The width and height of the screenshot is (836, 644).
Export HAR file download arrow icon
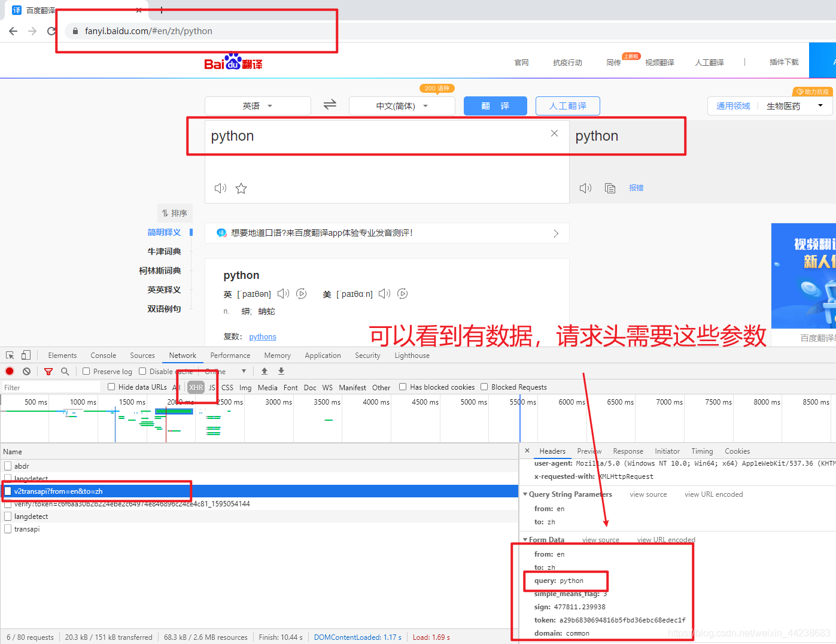[x=281, y=371]
